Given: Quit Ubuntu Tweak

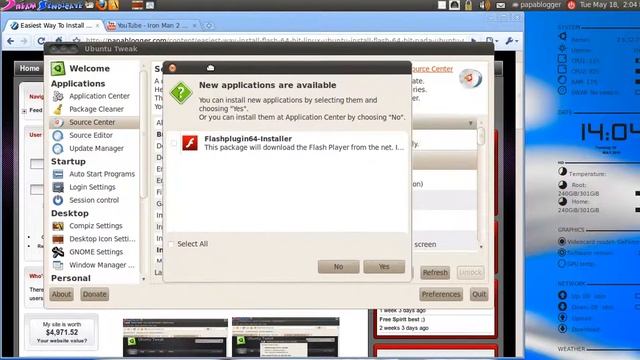Looking at the screenshot, I should 479,294.
